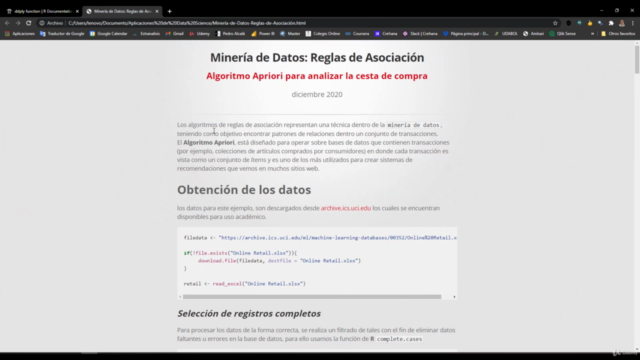Close the Minería de Datos tab
Screen dimensions: 640x360
(x=157, y=11)
